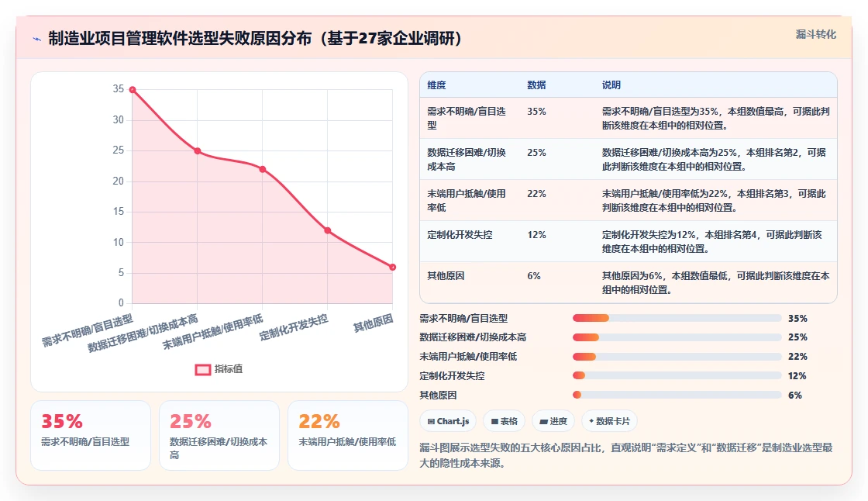This screenshot has width=868, height=501.
Task: Click the 22% value in the table
Action: [536, 194]
